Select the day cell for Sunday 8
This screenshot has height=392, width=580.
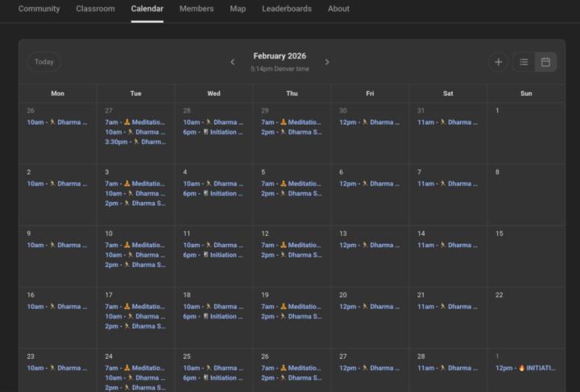coord(526,195)
